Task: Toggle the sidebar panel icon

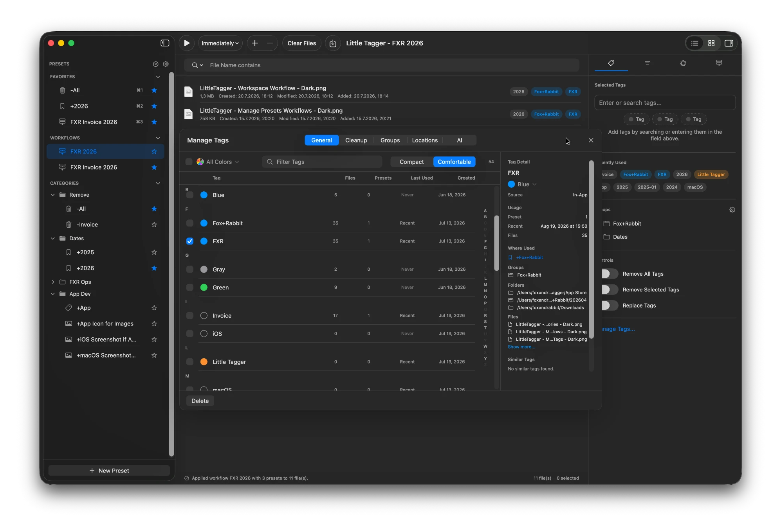Action: click(x=165, y=43)
